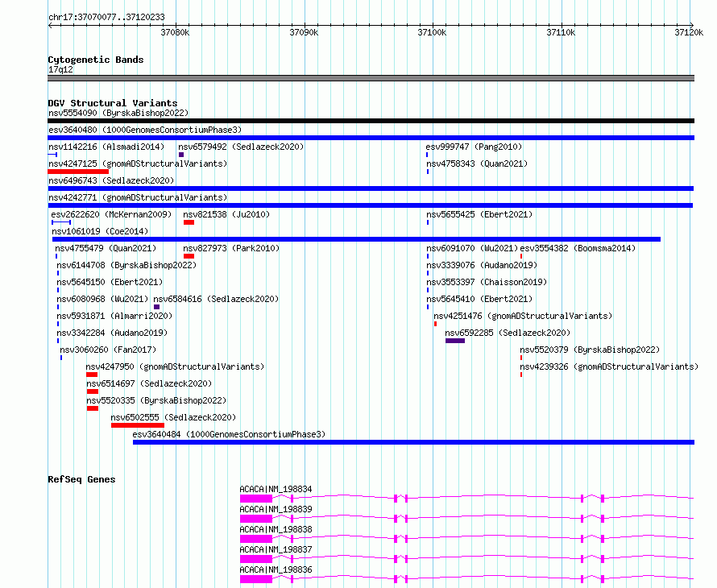Select the esv3640480 (1000GenomesConsortiumPhase3) label
This screenshot has height=588, width=717.
coord(145,130)
